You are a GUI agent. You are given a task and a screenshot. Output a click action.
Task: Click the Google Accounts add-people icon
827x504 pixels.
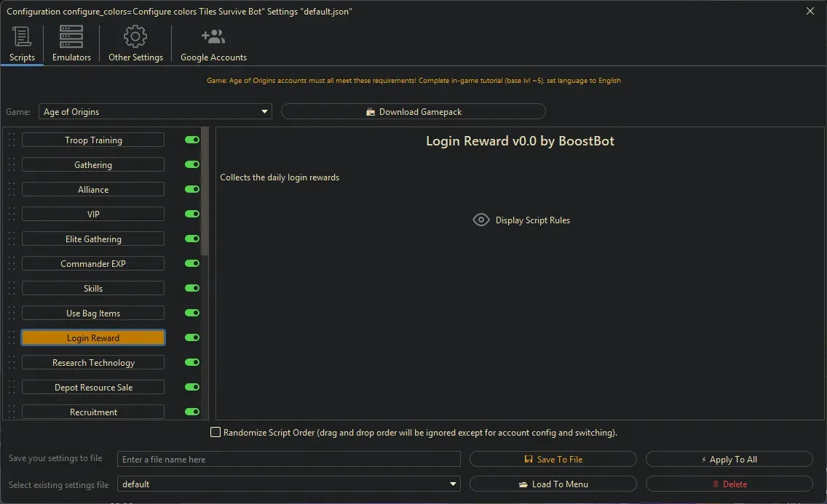click(213, 36)
